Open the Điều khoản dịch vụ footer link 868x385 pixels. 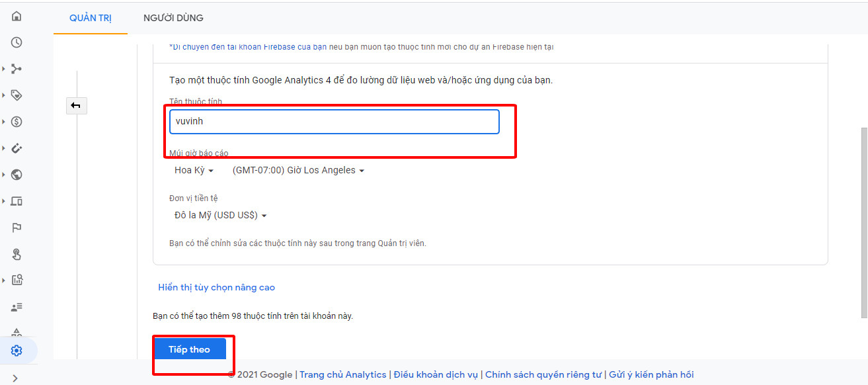tap(436, 375)
